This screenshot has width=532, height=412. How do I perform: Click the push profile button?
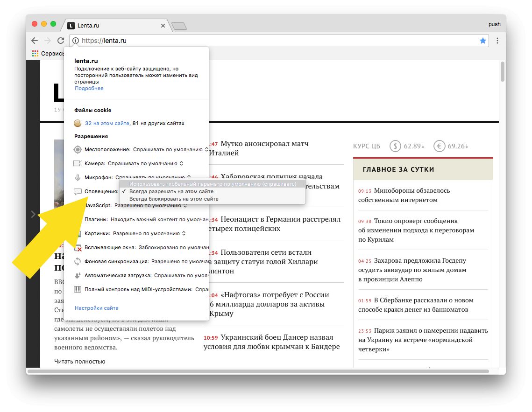[494, 24]
